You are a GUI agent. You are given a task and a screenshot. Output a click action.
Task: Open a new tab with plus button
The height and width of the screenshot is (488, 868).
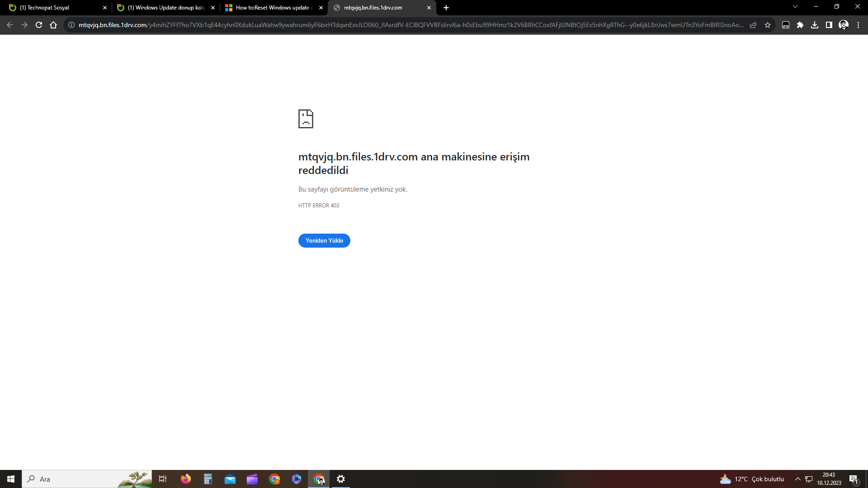(446, 8)
